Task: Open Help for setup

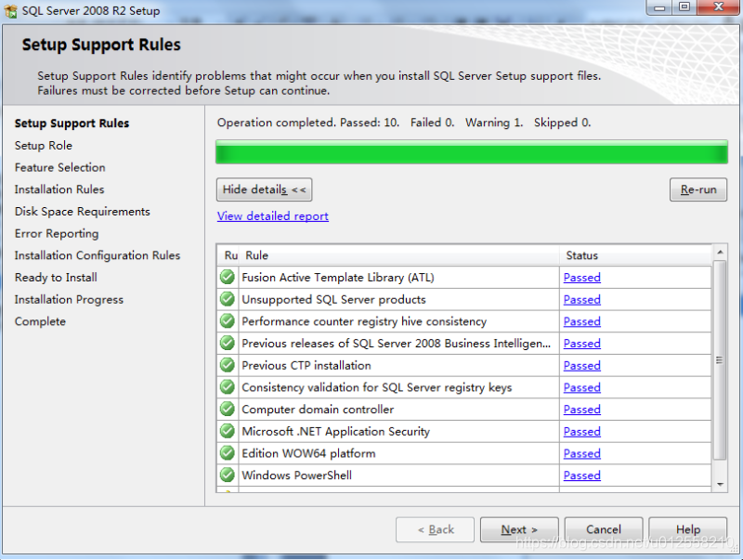Action: point(687,529)
